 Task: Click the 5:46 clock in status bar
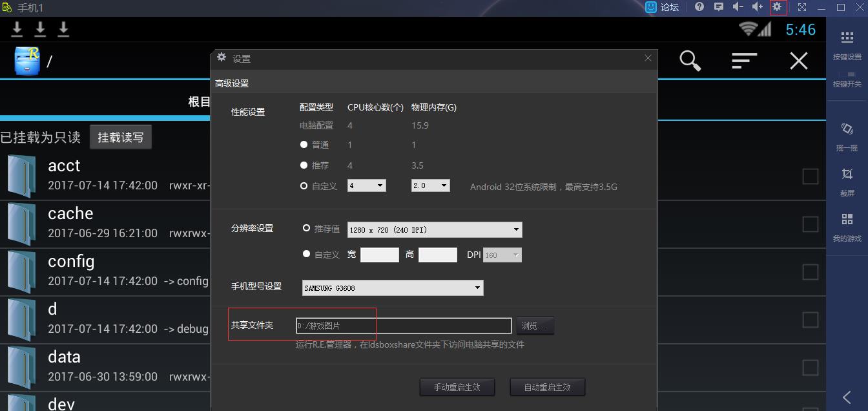[801, 30]
